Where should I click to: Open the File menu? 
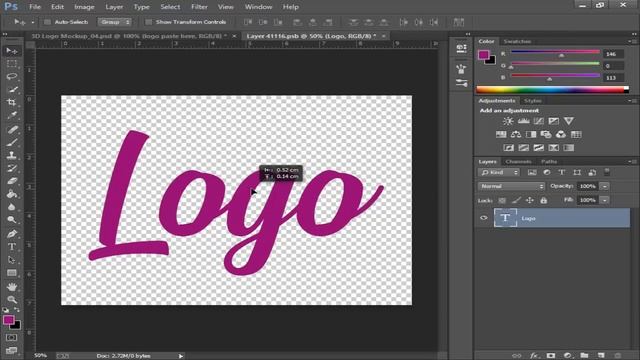(x=35, y=7)
